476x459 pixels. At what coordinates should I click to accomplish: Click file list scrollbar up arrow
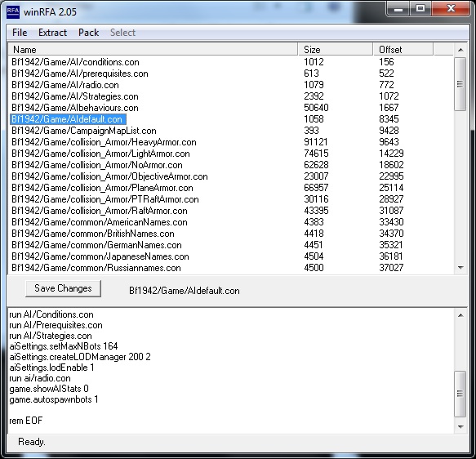(460, 50)
